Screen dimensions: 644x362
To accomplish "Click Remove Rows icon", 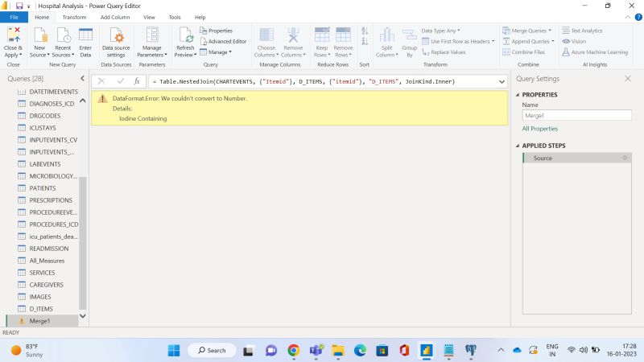I will (343, 35).
